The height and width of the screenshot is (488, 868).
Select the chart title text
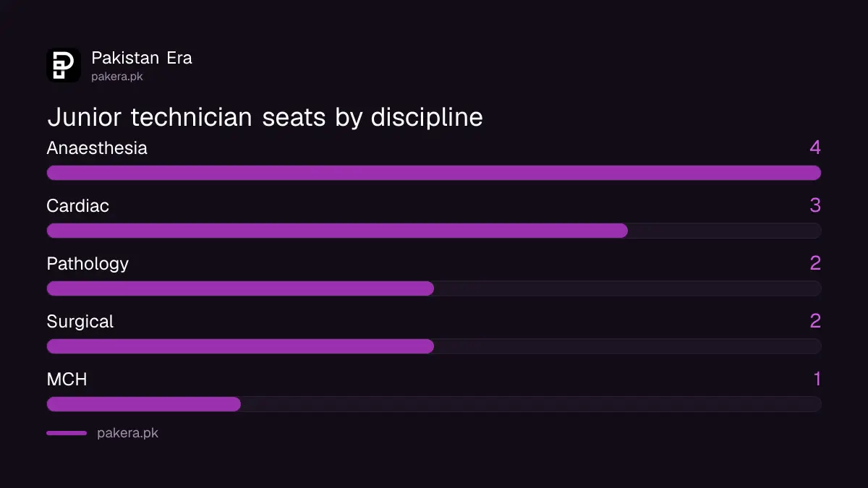click(265, 117)
